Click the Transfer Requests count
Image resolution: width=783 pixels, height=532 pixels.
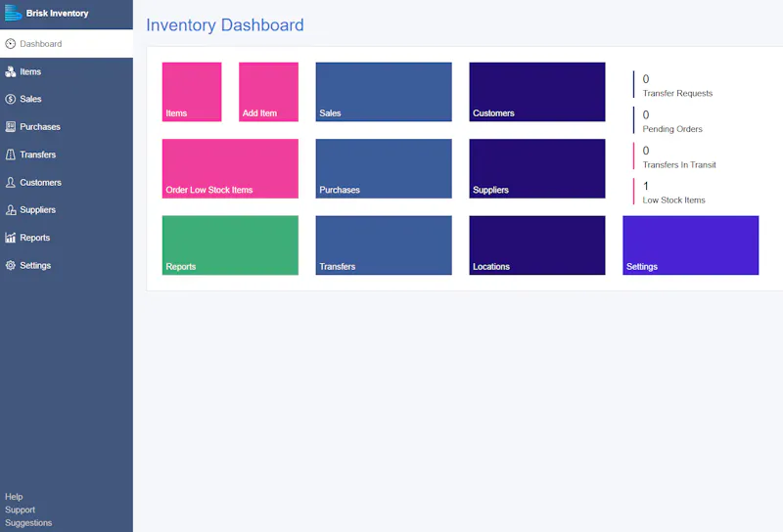(x=646, y=79)
